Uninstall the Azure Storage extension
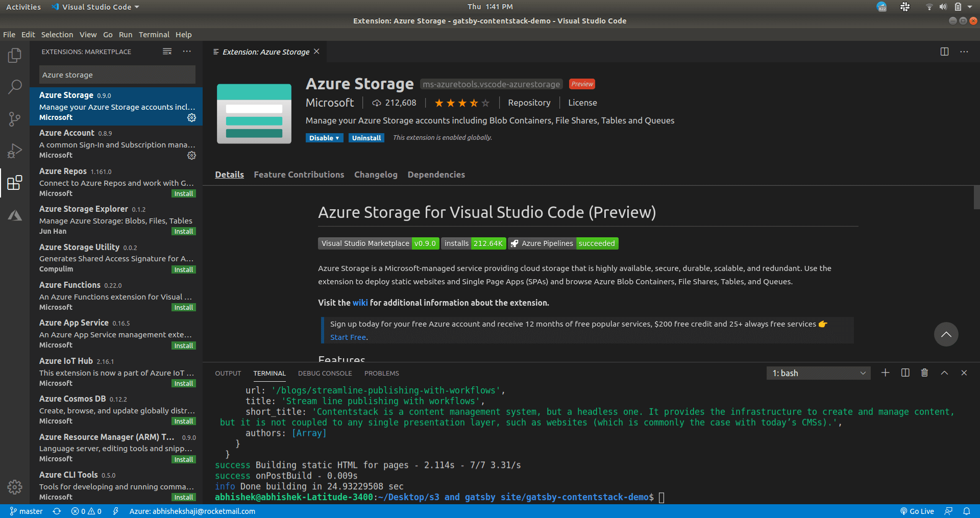 366,138
